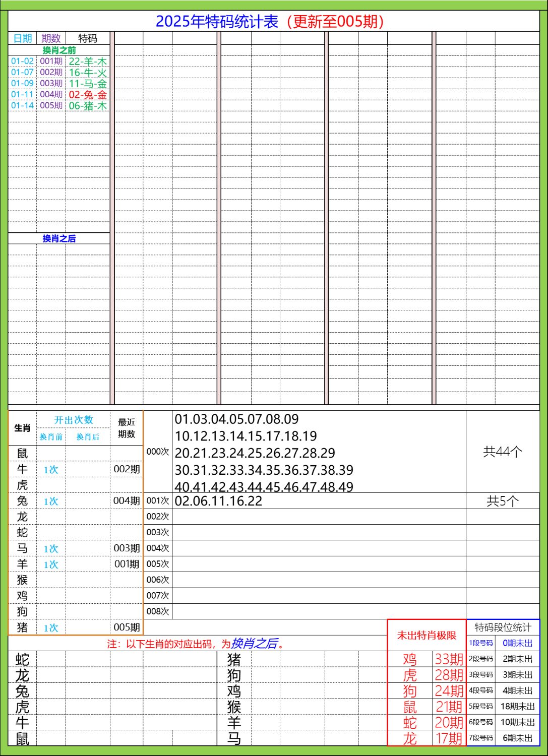Select the red entry 02-兔-金 for 004期

pyautogui.click(x=87, y=94)
